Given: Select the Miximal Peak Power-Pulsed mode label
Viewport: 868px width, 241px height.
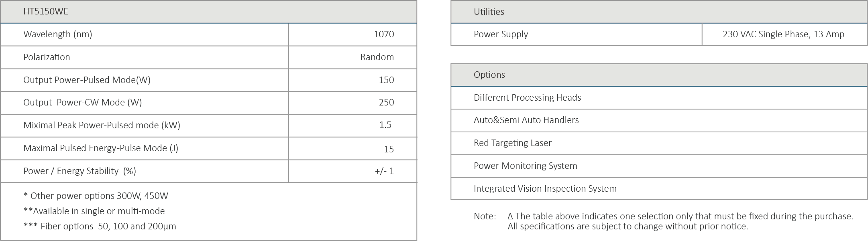Looking at the screenshot, I should 102,126.
